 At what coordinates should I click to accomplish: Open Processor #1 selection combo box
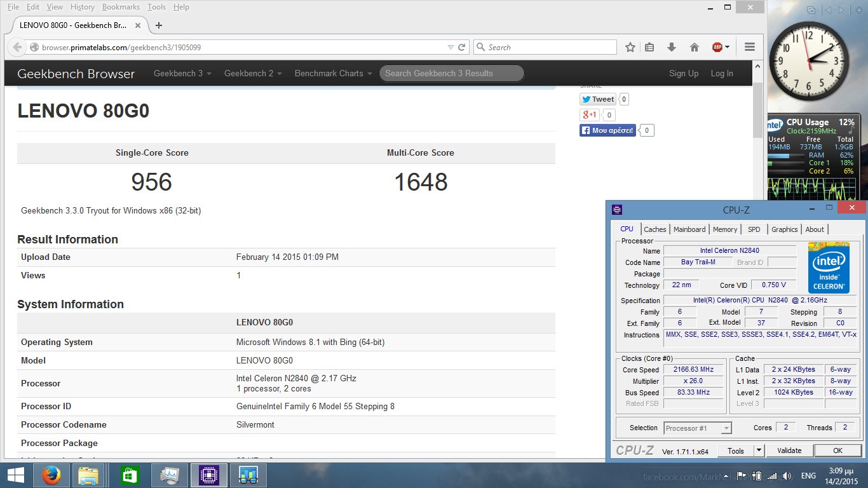click(x=698, y=428)
